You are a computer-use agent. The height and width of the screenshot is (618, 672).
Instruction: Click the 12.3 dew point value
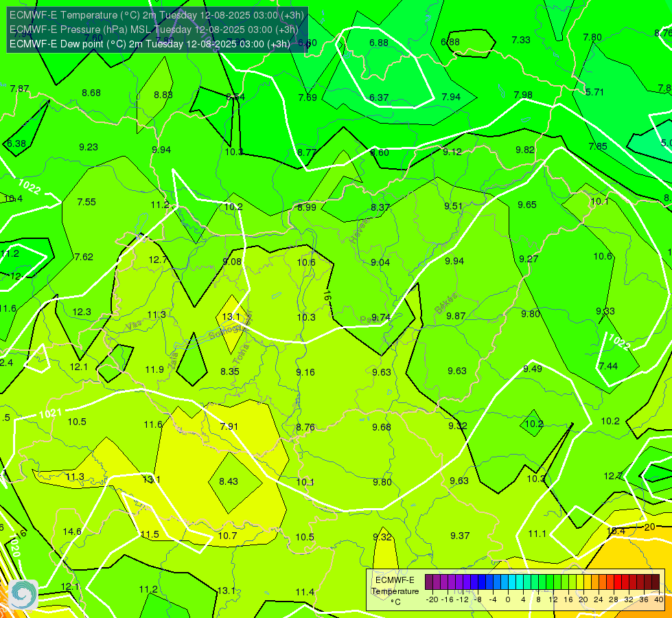(82, 312)
